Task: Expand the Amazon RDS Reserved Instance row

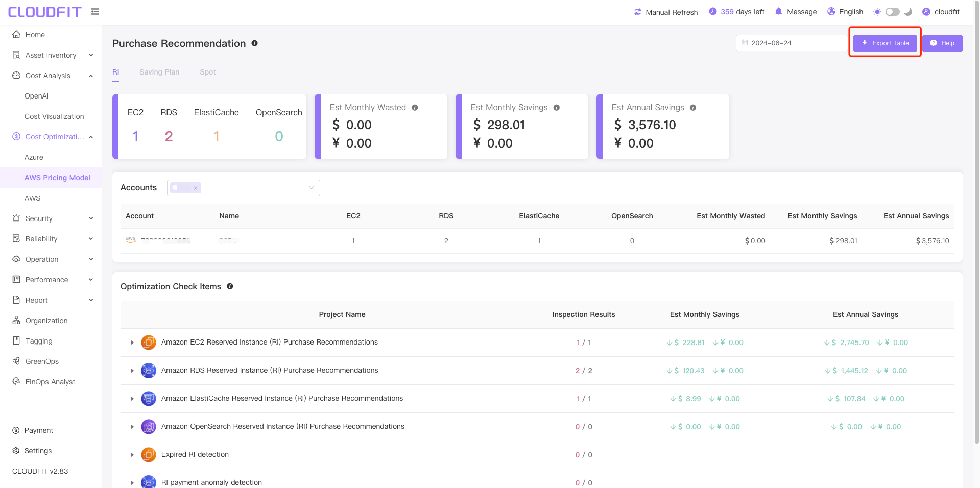Action: click(x=132, y=371)
